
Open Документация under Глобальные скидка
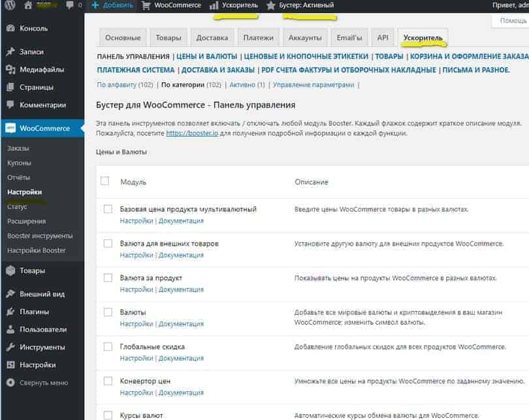coord(181,358)
